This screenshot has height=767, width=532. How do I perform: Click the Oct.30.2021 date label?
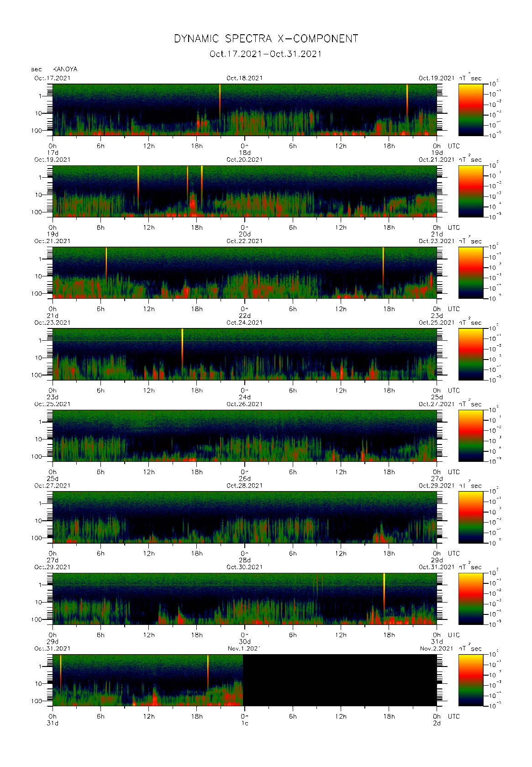click(x=245, y=567)
